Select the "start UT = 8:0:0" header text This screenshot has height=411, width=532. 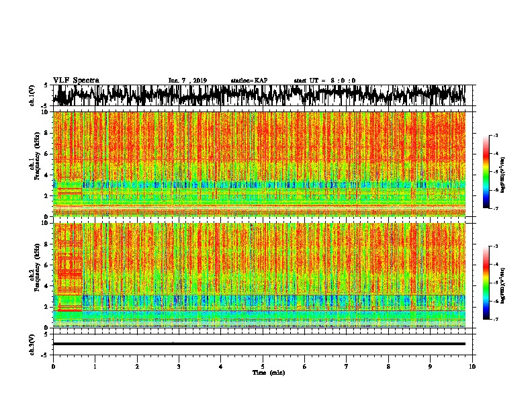[324, 81]
